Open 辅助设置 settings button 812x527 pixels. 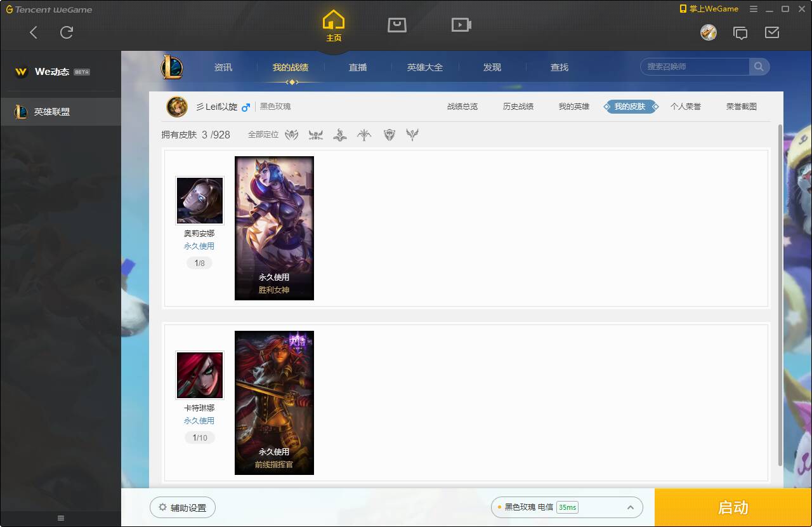coord(183,508)
